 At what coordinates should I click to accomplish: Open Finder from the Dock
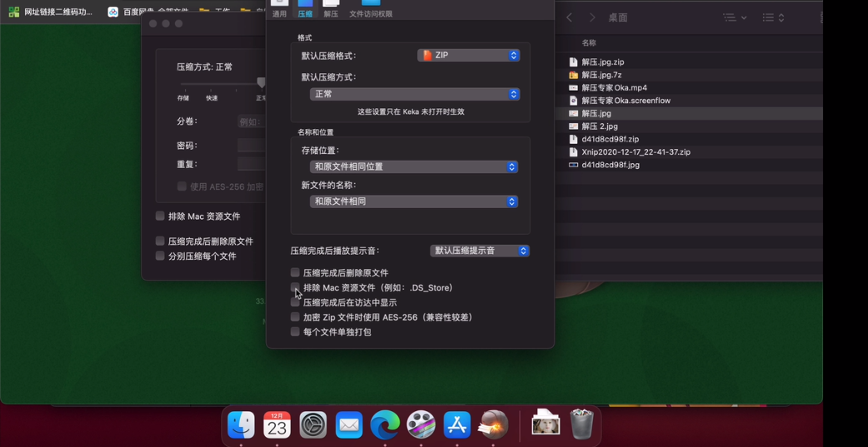241,425
